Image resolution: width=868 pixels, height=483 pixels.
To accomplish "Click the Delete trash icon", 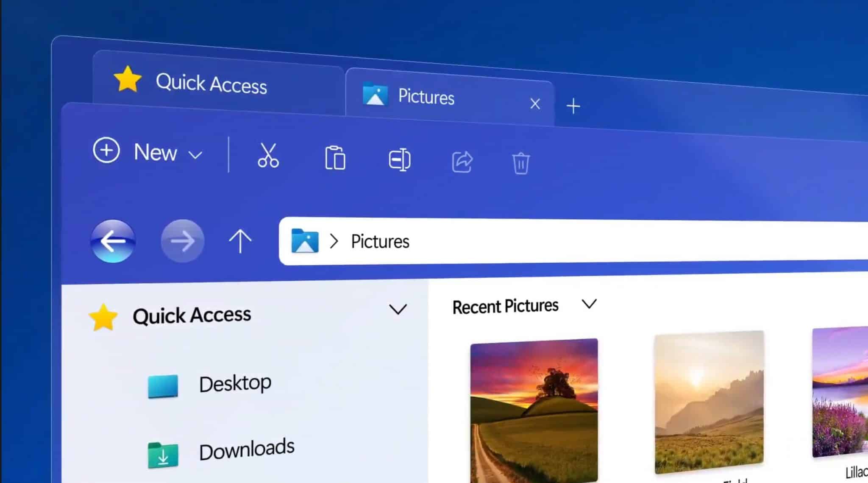I will click(x=521, y=163).
